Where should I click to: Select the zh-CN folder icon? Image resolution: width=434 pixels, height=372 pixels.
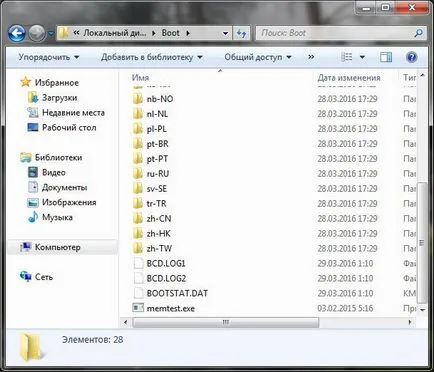[138, 218]
